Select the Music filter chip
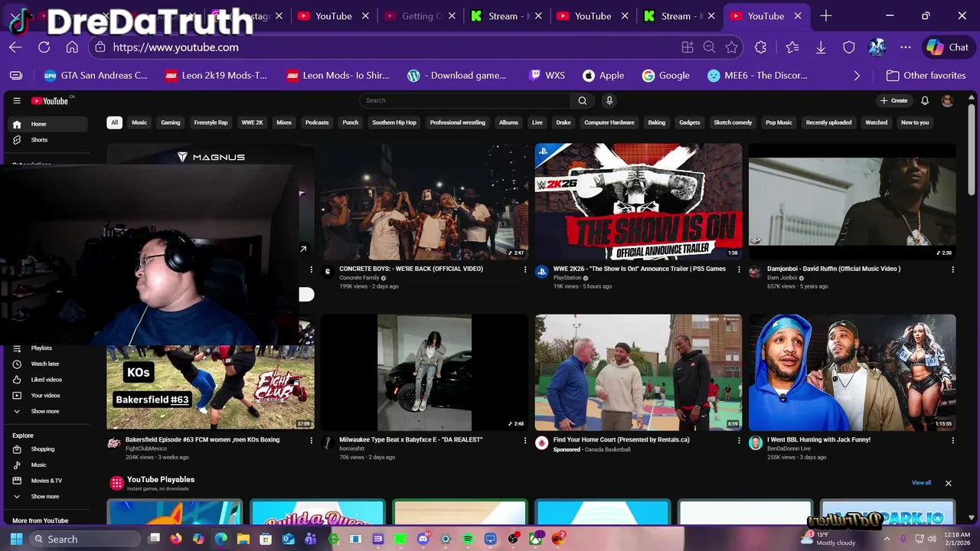This screenshot has height=551, width=980. pos(139,122)
